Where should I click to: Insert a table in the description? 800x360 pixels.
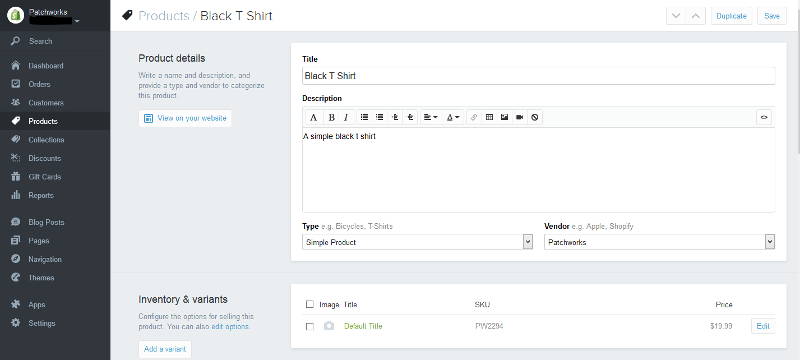489,117
